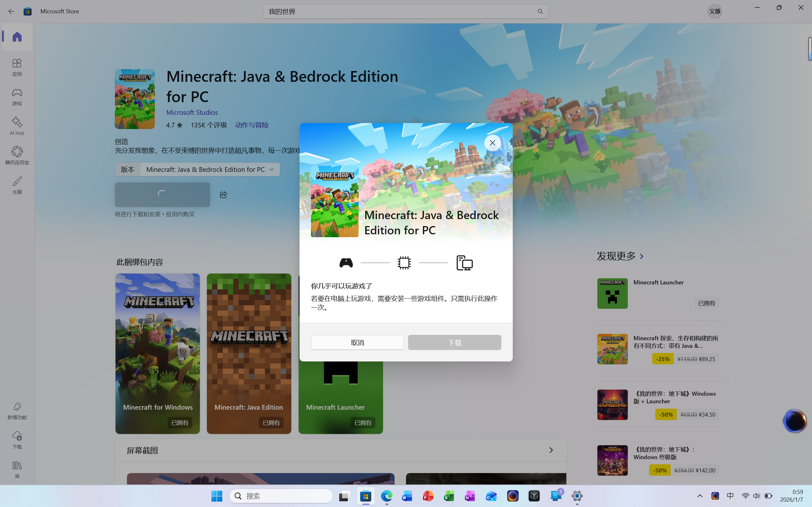Open AI Hub from the sidebar

pyautogui.click(x=17, y=126)
